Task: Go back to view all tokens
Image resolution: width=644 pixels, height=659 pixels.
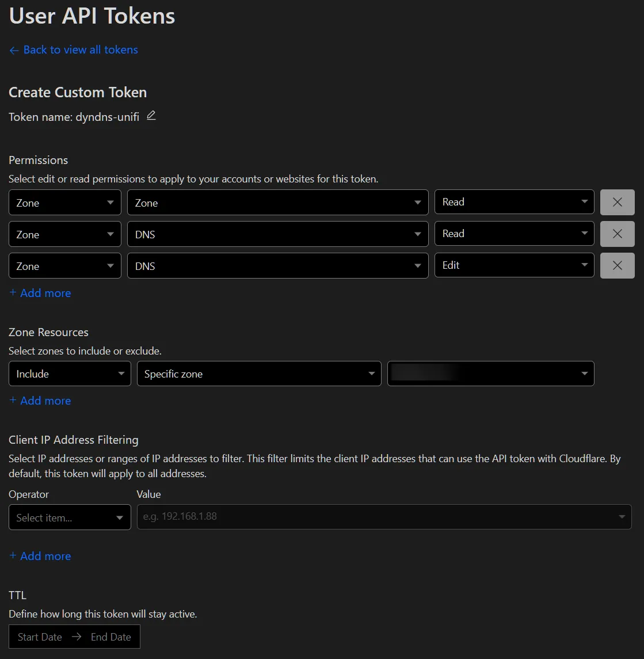Action: [74, 49]
